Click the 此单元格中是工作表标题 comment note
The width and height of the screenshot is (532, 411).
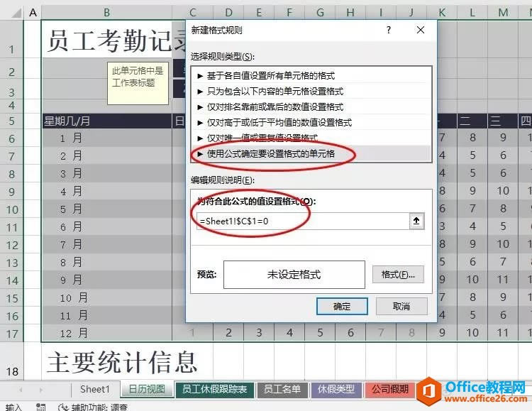[138, 83]
